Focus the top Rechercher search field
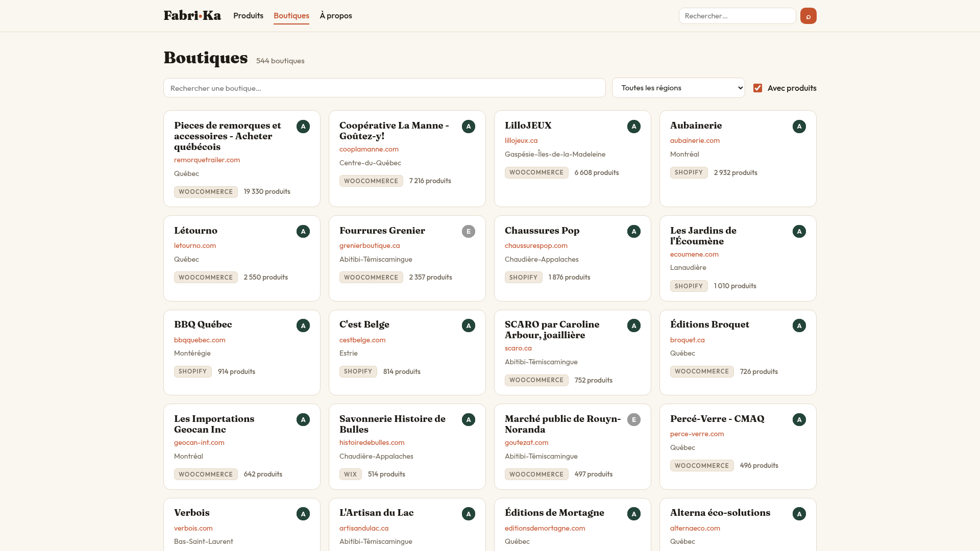This screenshot has height=551, width=980. coord(737,16)
